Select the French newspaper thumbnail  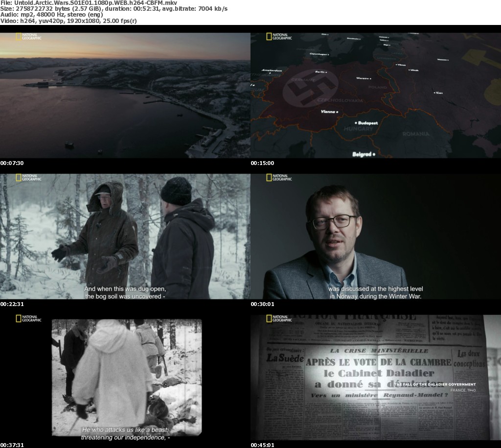(x=375, y=377)
